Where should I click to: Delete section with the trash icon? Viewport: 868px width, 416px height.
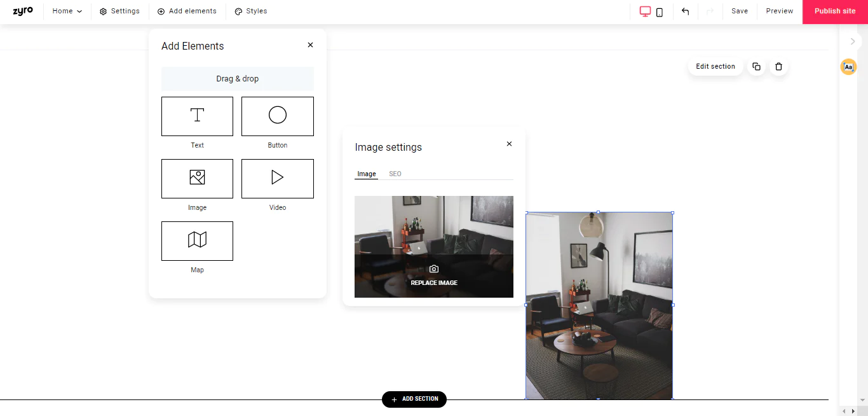pyautogui.click(x=778, y=67)
